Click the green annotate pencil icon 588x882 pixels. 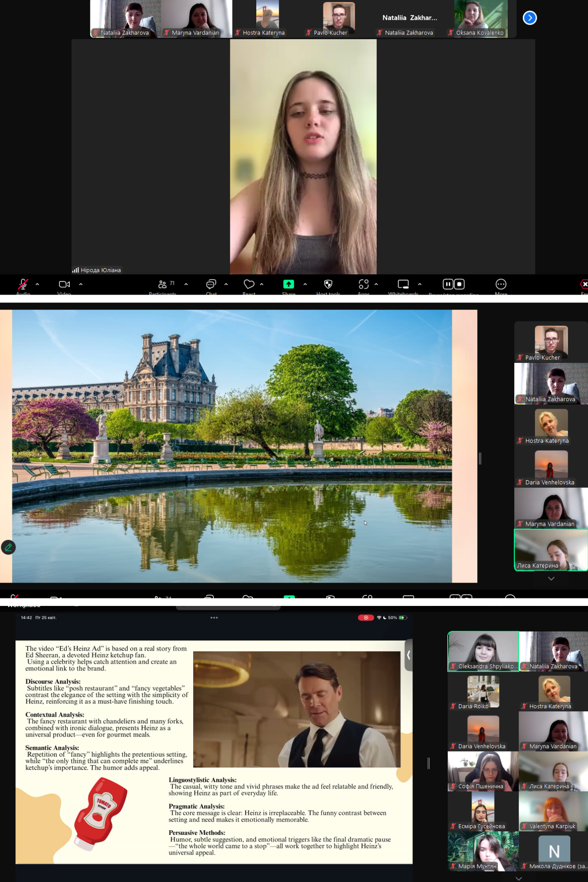coord(8,547)
